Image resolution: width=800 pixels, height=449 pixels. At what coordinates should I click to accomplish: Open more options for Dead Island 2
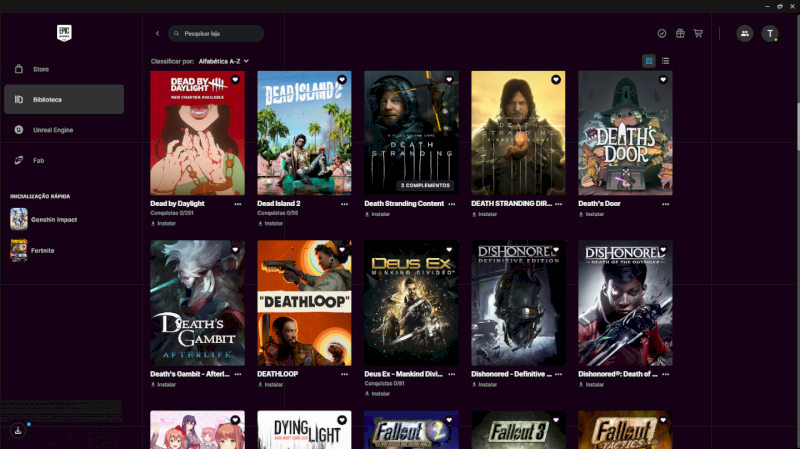pos(344,204)
